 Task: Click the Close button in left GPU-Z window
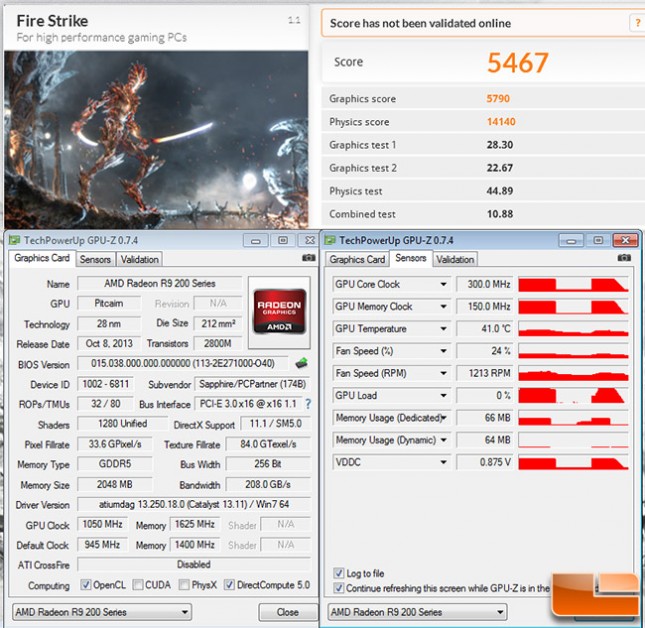coord(288,612)
